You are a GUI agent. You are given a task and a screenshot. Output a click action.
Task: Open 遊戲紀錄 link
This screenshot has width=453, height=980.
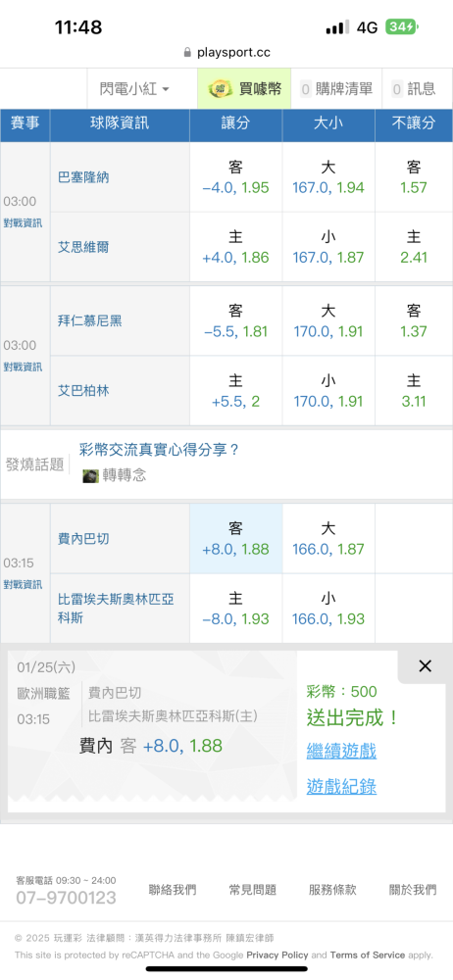tap(341, 786)
